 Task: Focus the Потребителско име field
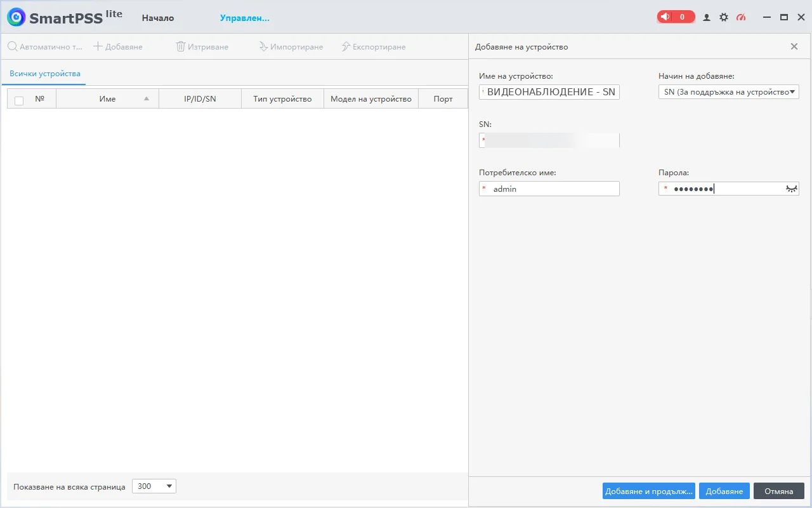point(549,189)
